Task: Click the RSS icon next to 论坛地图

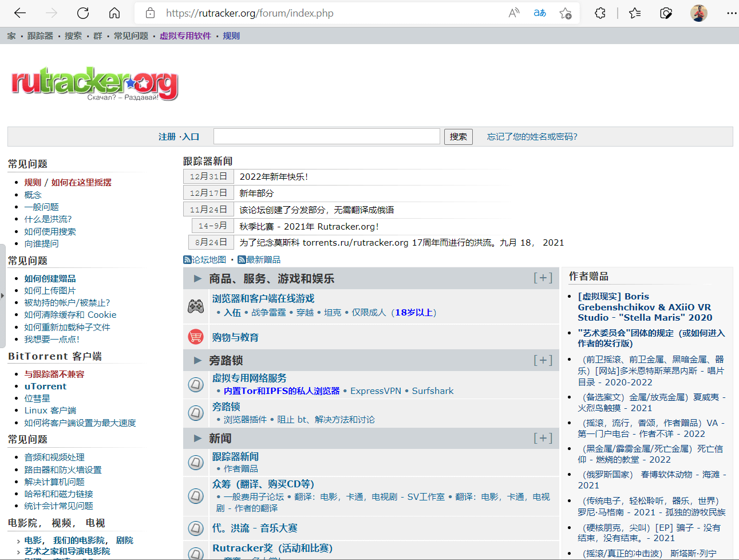Action: [x=187, y=259]
